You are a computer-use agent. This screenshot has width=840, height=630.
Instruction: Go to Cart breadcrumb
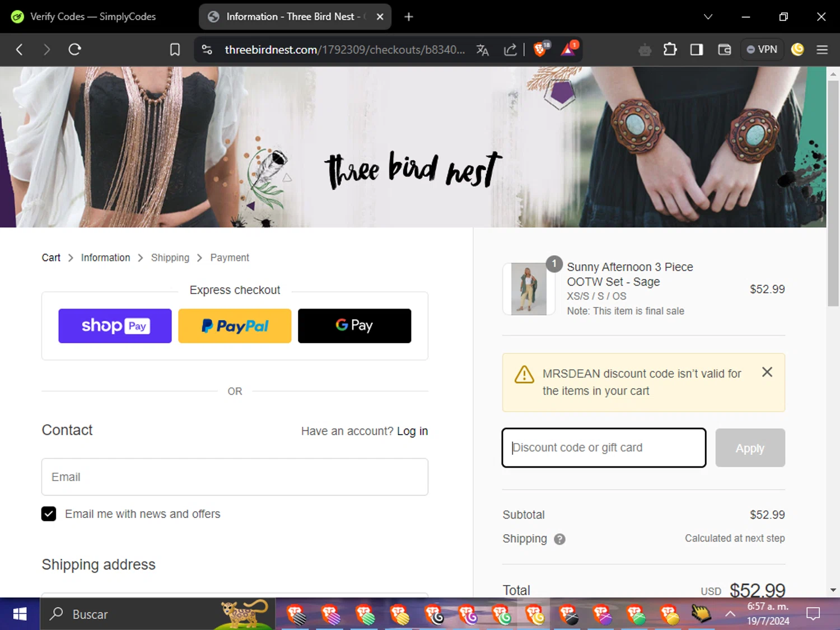tap(51, 258)
